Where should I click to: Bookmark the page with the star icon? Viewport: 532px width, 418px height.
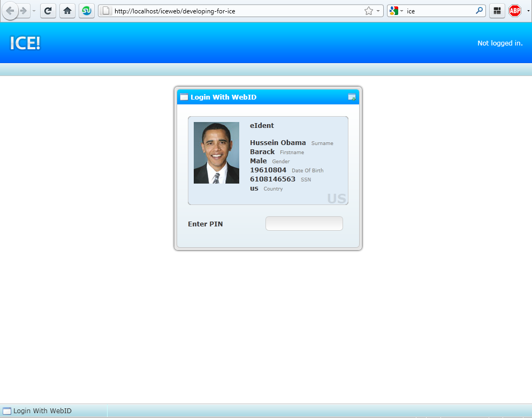[368, 11]
